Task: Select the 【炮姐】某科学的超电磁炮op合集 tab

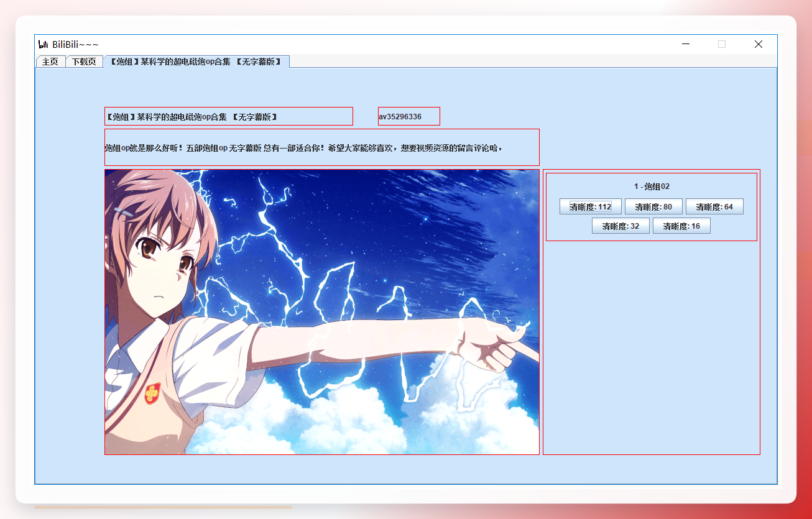Action: (196, 62)
